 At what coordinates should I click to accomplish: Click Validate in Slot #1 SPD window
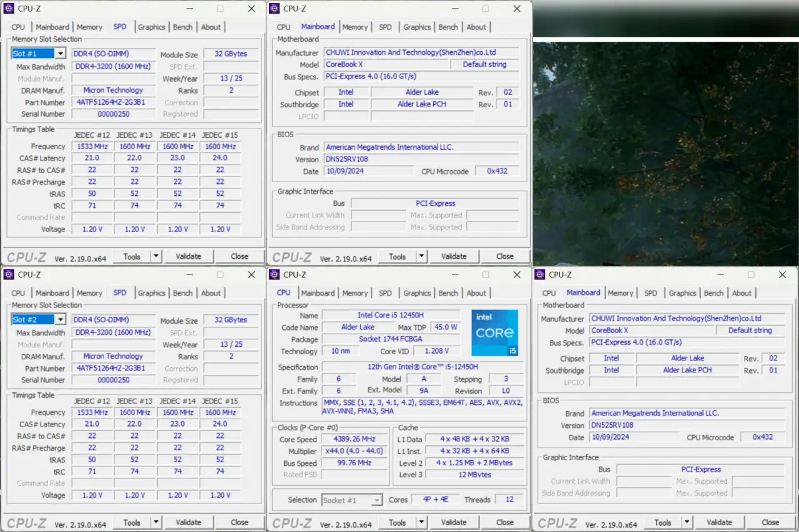[x=189, y=256]
